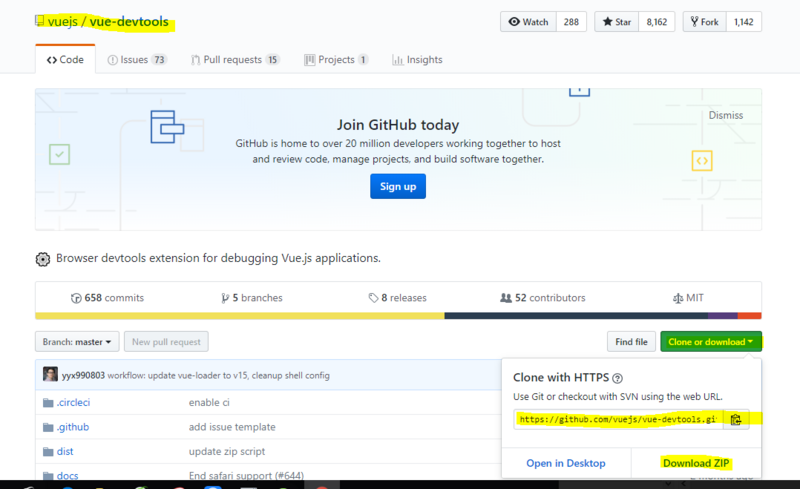
Task: Open the 8,162 stargazers count
Action: 657,22
